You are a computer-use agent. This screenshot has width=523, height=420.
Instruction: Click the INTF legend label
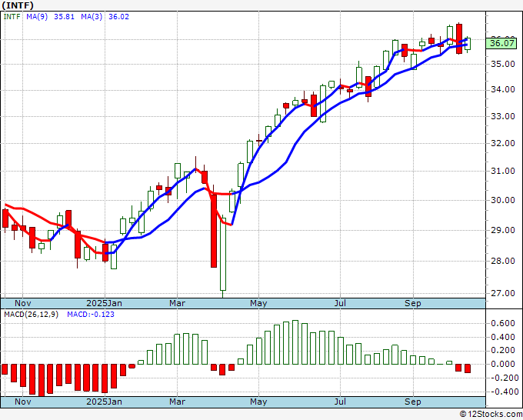(12, 17)
